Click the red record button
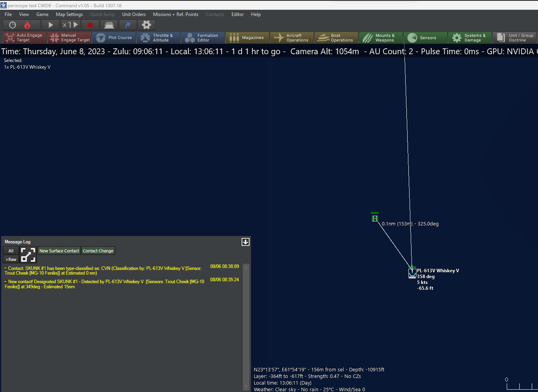This screenshot has height=392, width=538. tap(90, 25)
